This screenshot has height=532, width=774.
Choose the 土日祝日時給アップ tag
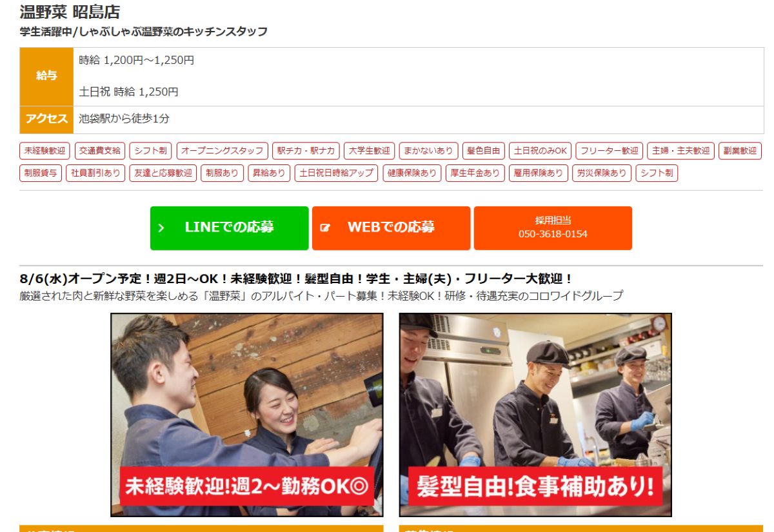[336, 173]
